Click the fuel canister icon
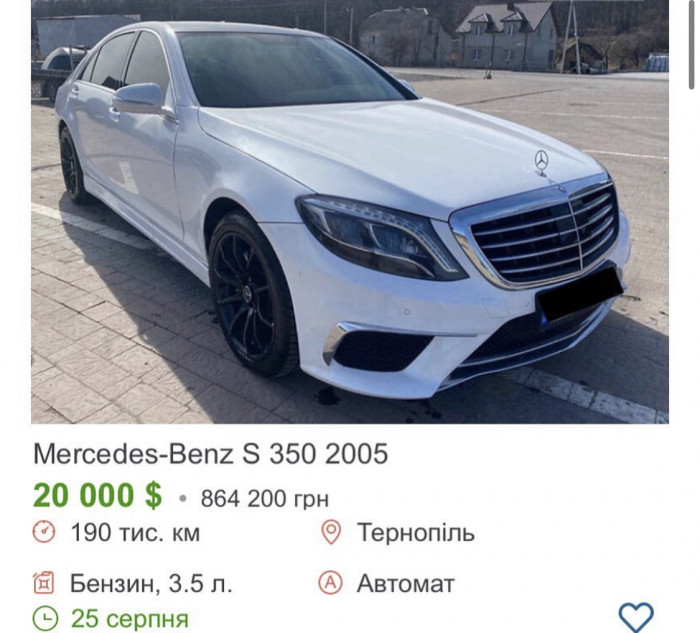 [44, 583]
